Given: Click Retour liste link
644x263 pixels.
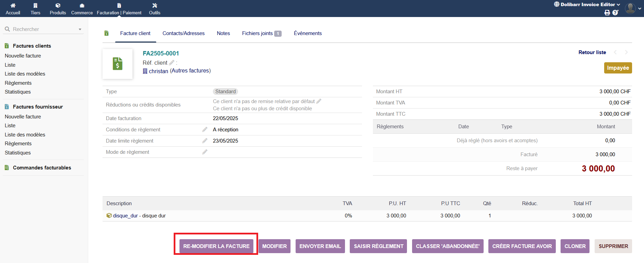Looking at the screenshot, I should point(592,52).
